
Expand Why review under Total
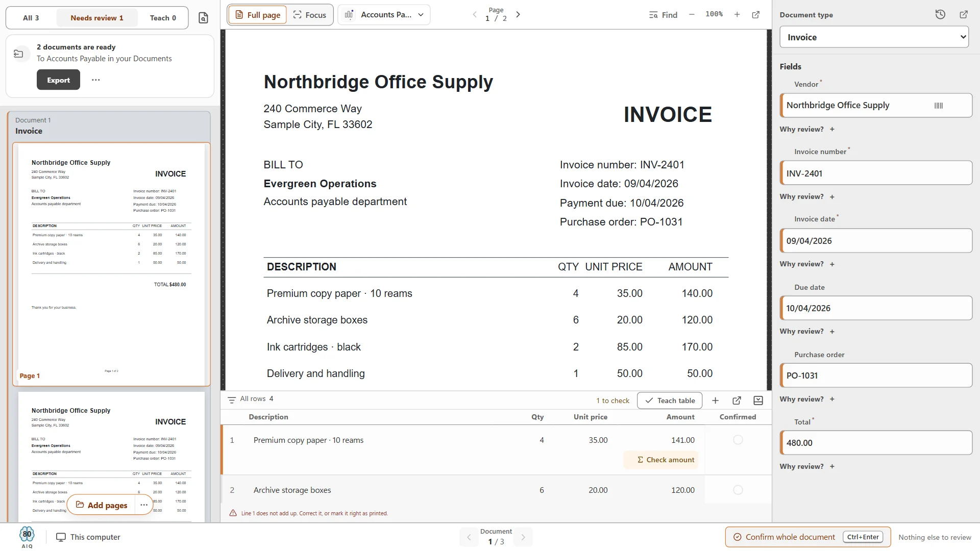click(807, 466)
